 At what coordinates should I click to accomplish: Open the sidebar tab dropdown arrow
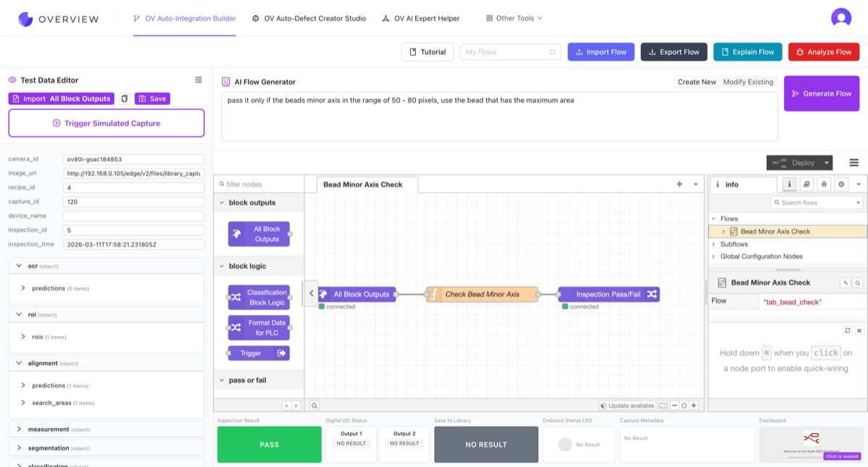tap(858, 184)
